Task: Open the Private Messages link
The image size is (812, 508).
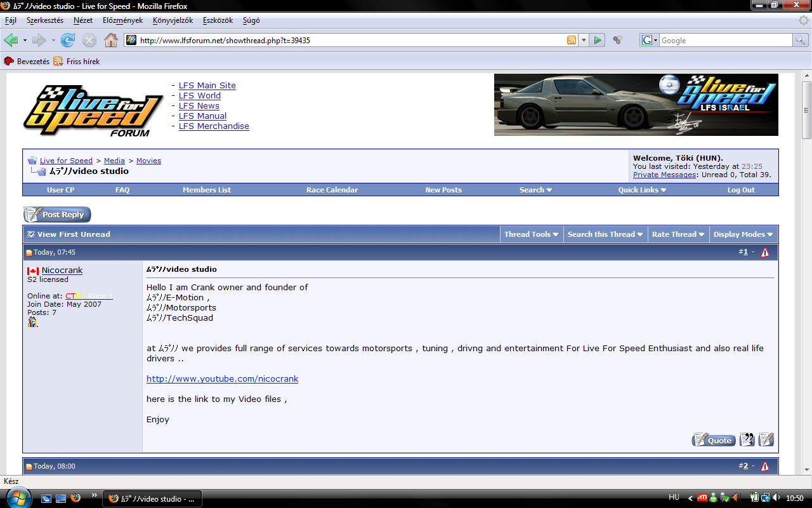Action: tap(664, 175)
